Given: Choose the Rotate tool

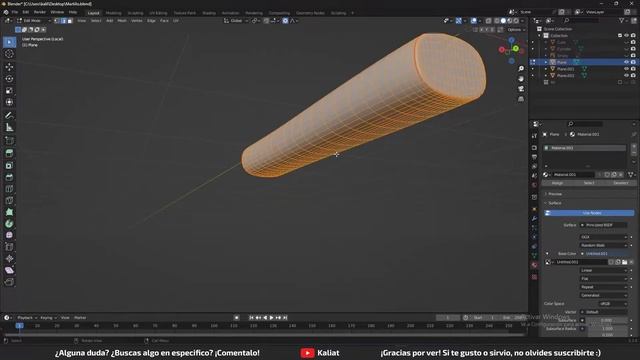Looking at the screenshot, I should coord(9,78).
